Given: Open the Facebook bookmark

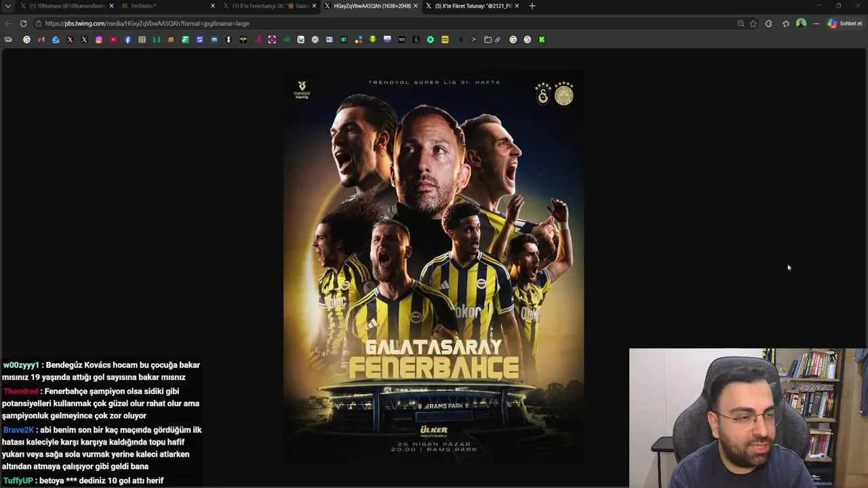Looking at the screenshot, I should 127,39.
